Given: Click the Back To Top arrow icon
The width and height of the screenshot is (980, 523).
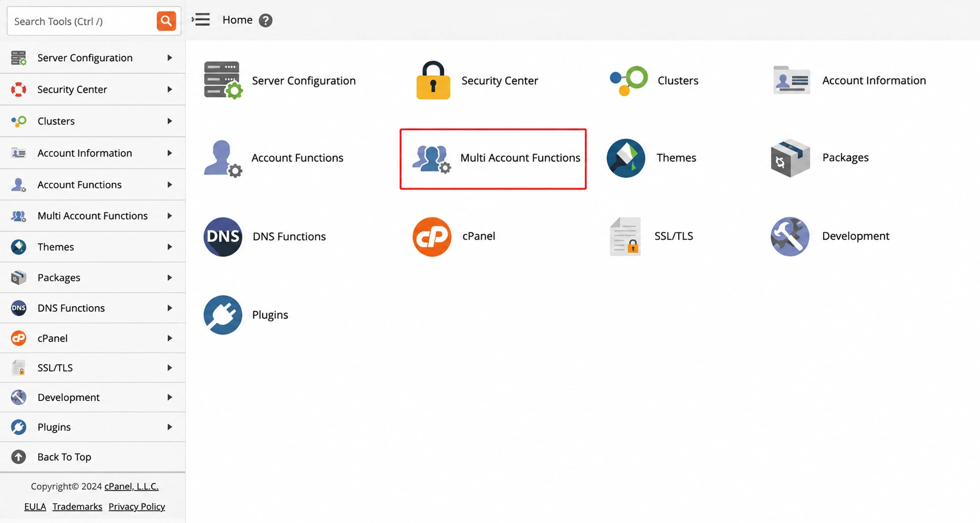Looking at the screenshot, I should coord(19,457).
